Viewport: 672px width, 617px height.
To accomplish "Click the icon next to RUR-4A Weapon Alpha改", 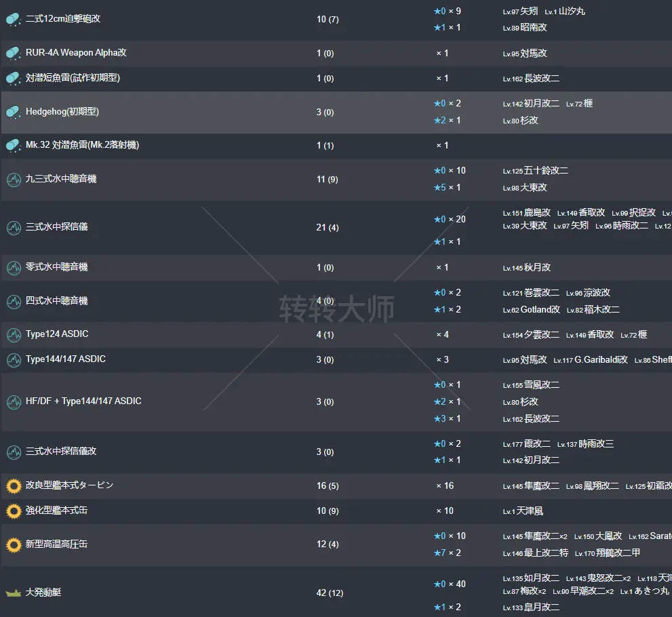I will [13, 53].
